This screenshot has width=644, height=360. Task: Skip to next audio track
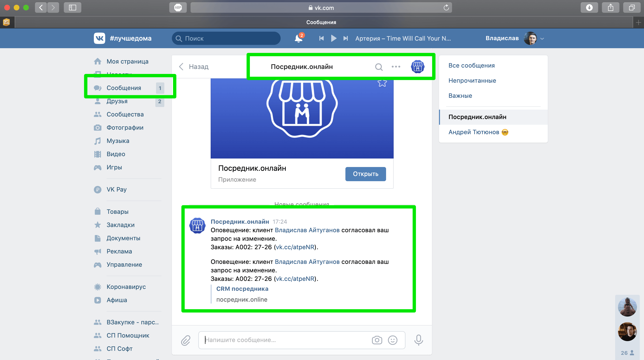[345, 38]
